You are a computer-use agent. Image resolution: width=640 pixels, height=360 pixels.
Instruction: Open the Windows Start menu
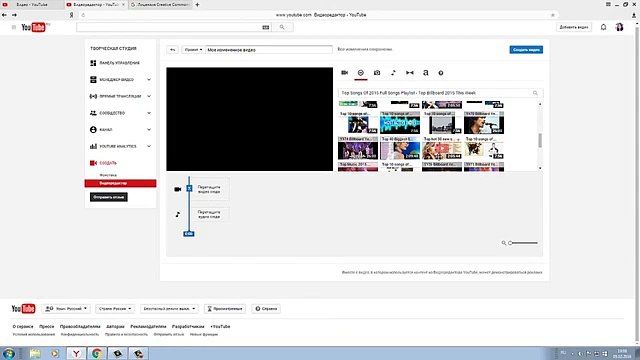point(9,353)
